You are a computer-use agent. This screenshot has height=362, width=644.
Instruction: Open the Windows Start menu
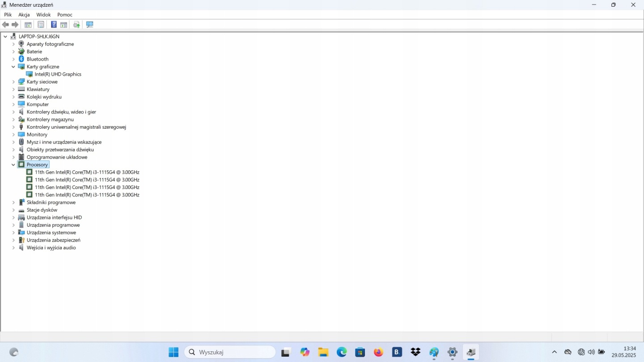pos(174,352)
